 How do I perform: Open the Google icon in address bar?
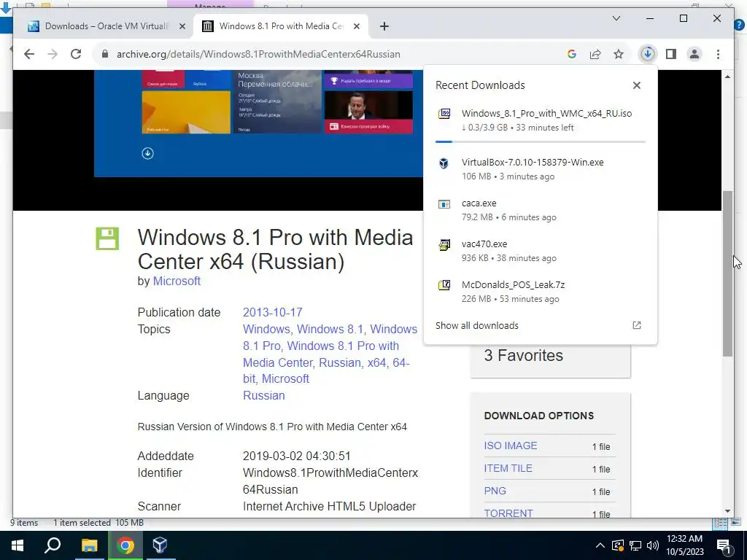click(x=572, y=54)
